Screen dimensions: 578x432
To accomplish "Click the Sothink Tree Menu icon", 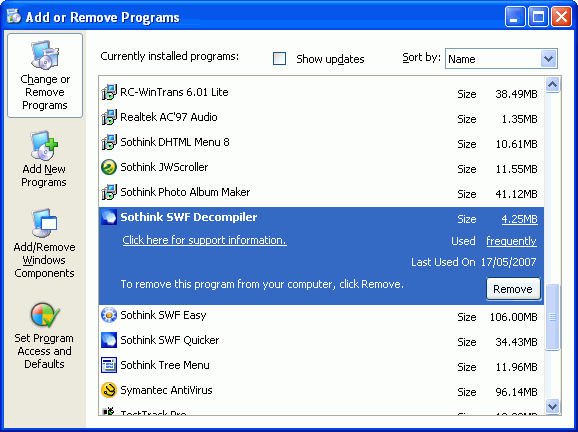I will (x=109, y=365).
